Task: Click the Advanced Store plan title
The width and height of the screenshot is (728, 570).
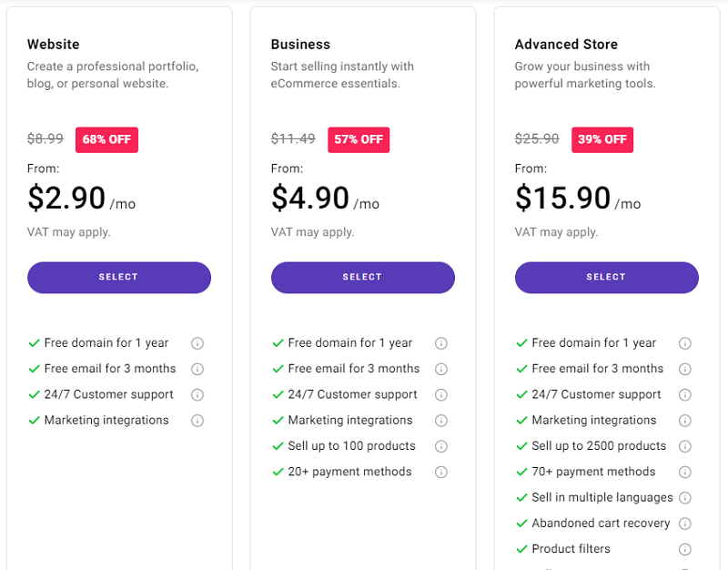Action: [x=566, y=45]
